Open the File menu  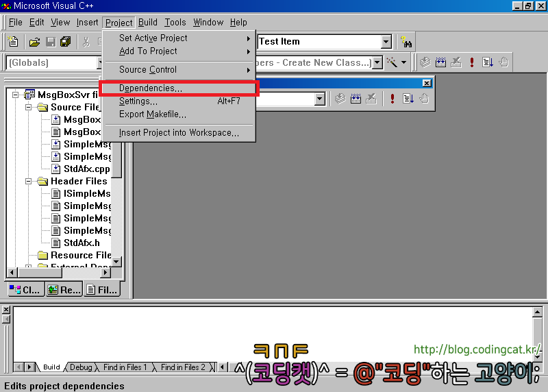pyautogui.click(x=15, y=23)
